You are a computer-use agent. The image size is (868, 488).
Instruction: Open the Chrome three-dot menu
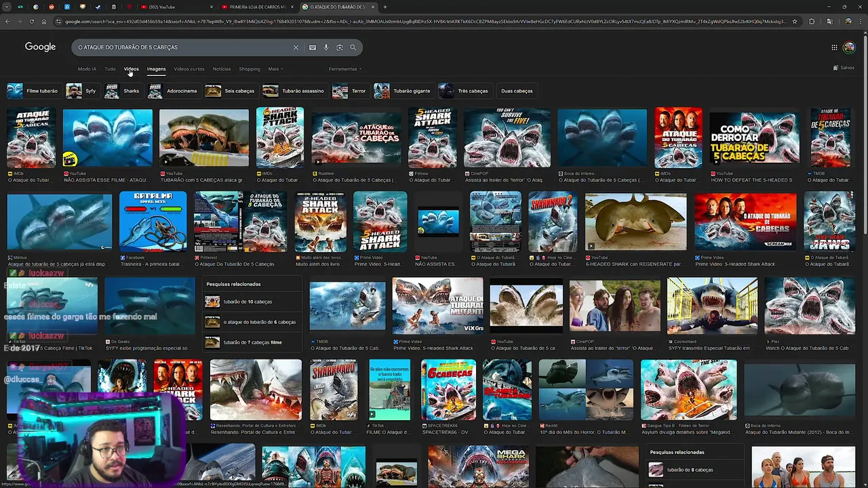(x=861, y=22)
